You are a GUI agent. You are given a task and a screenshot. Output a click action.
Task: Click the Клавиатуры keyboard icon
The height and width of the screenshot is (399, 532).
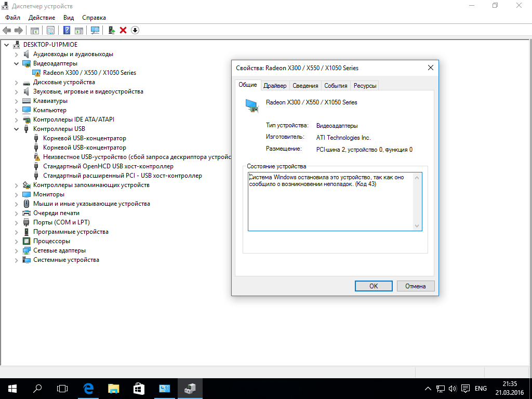(26, 101)
